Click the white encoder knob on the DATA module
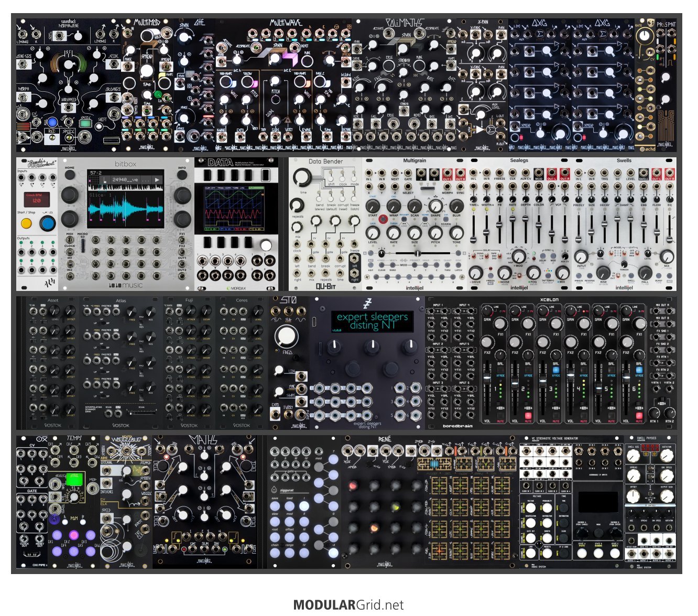The image size is (698, 616). tap(266, 245)
